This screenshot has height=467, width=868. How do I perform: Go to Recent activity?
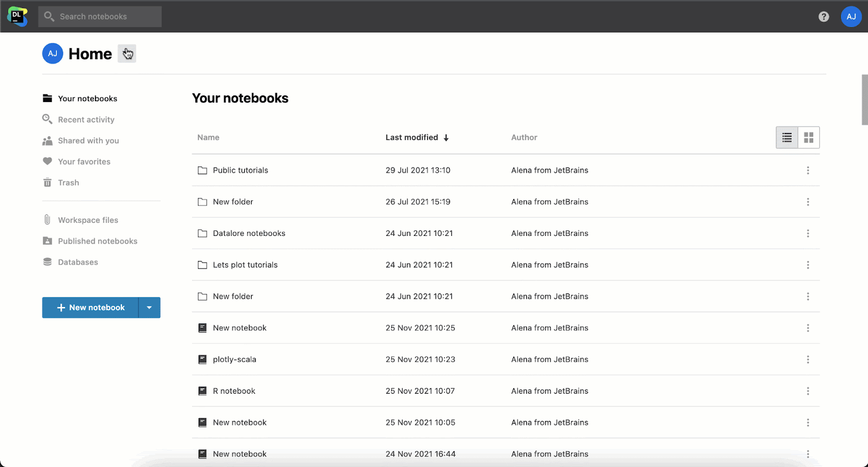coord(86,120)
